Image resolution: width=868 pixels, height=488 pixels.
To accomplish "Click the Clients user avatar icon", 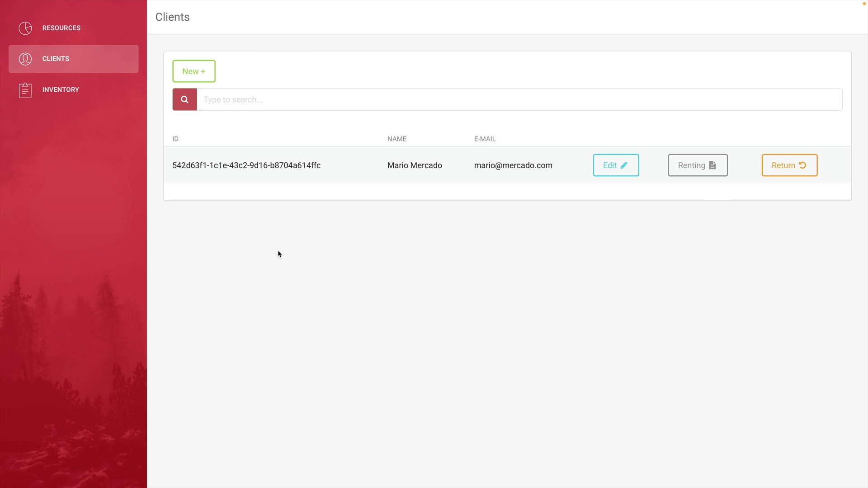I will coord(25,59).
